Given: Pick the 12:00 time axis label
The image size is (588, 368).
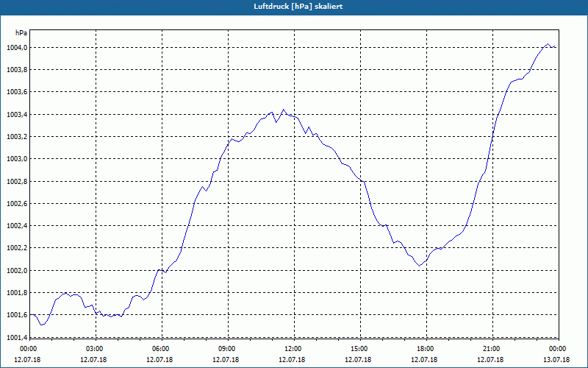Looking at the screenshot, I should 294,349.
